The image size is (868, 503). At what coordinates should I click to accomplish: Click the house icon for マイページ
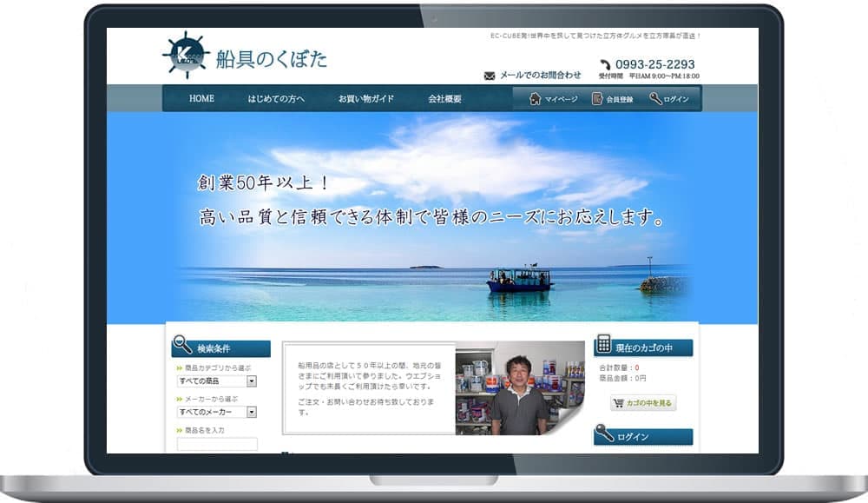[536, 98]
